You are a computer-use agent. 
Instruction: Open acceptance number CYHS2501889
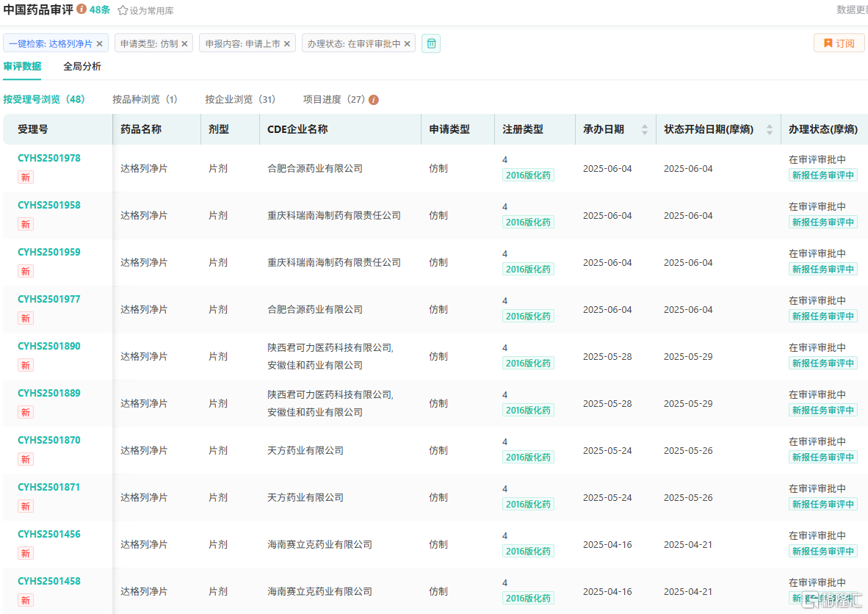[49, 394]
